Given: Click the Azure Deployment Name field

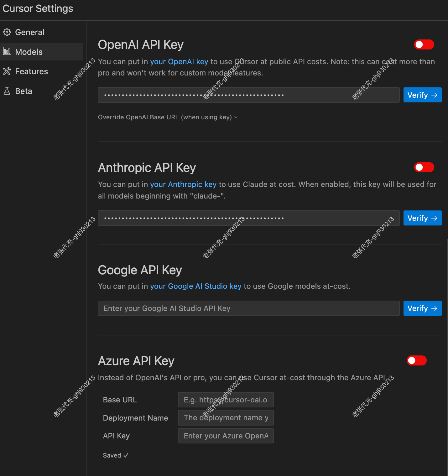Looking at the screenshot, I should 226,418.
